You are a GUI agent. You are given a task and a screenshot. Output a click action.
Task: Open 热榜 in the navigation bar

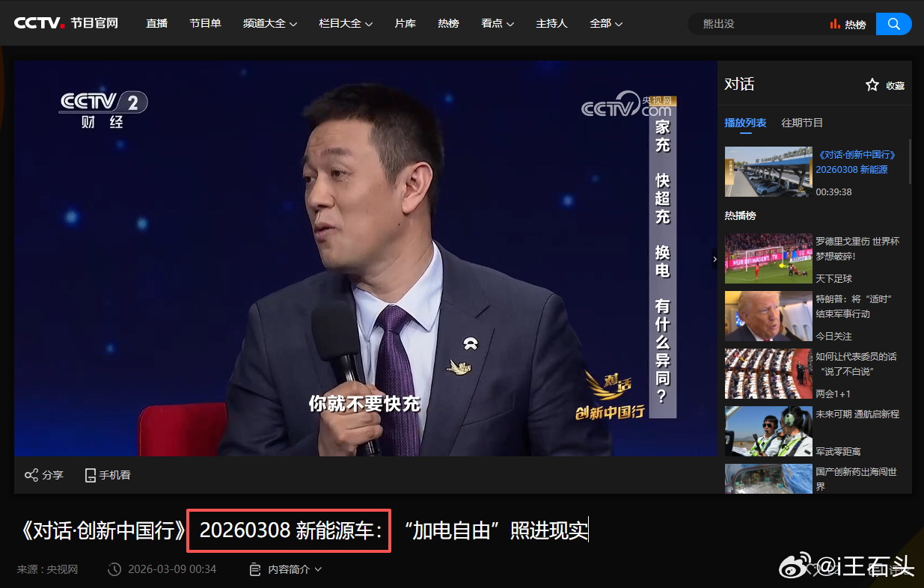click(448, 23)
